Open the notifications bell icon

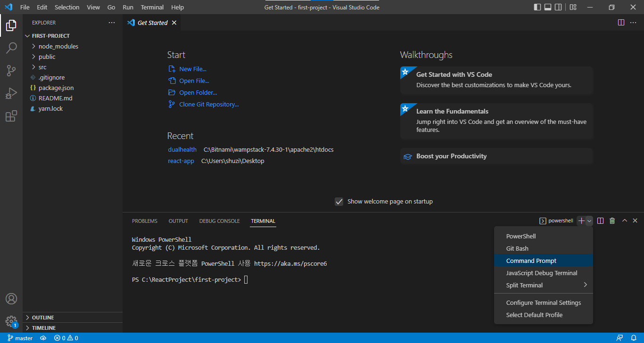pyautogui.click(x=634, y=338)
